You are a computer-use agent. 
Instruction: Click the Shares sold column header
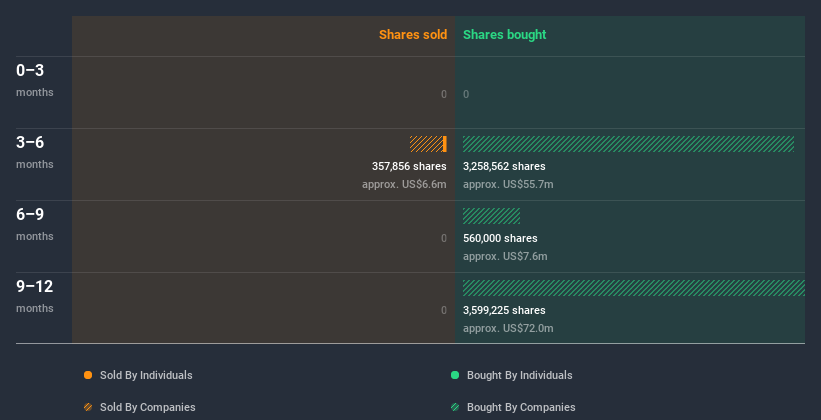pos(413,35)
